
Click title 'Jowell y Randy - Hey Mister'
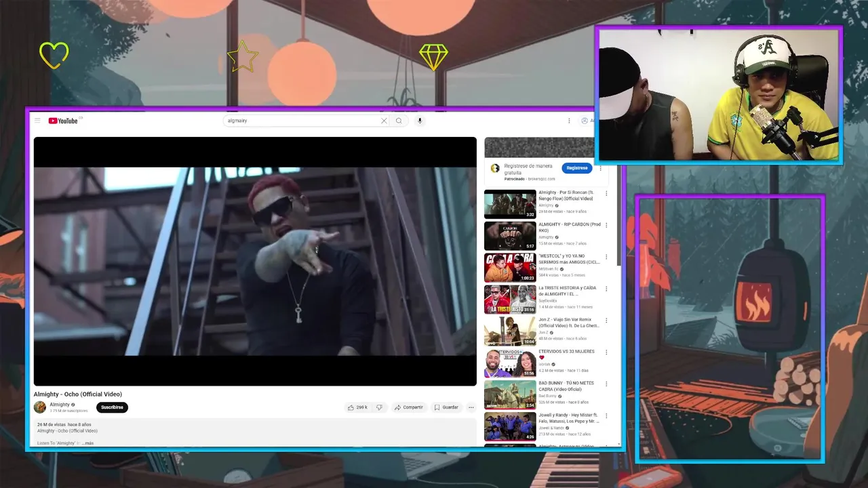pos(569,418)
